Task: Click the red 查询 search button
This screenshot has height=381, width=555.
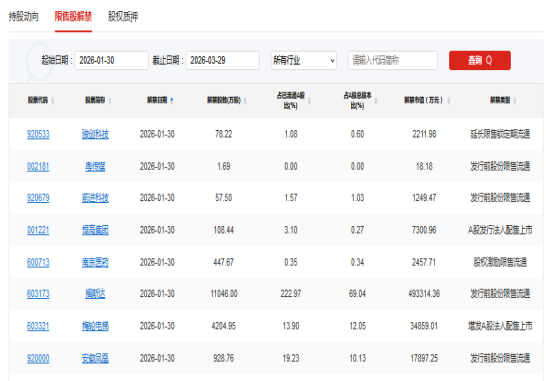Action: [x=480, y=60]
